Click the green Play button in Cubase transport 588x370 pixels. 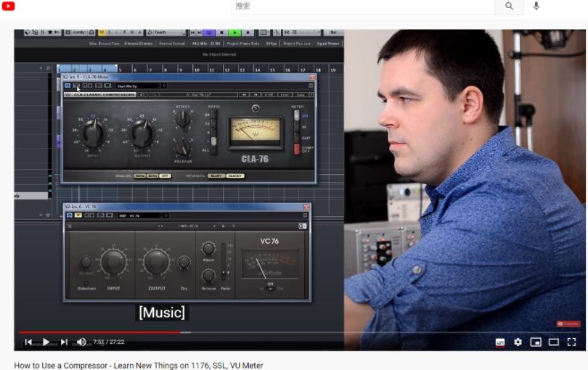234,33
